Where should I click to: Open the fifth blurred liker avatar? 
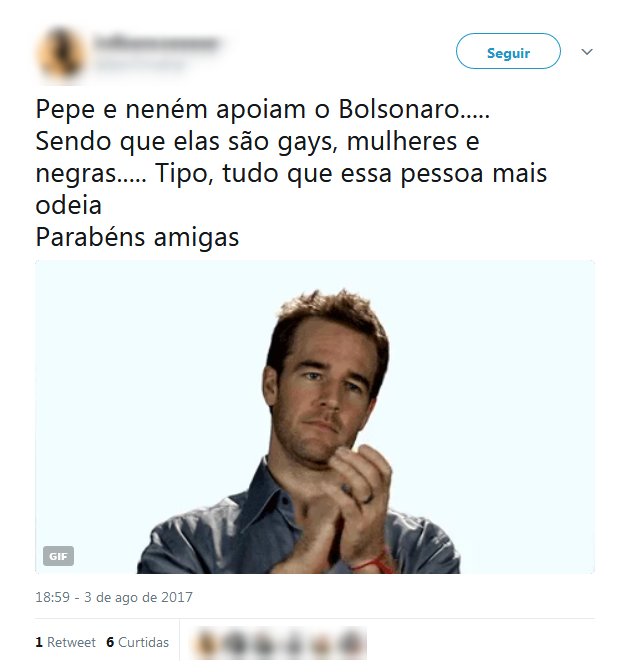click(x=320, y=643)
